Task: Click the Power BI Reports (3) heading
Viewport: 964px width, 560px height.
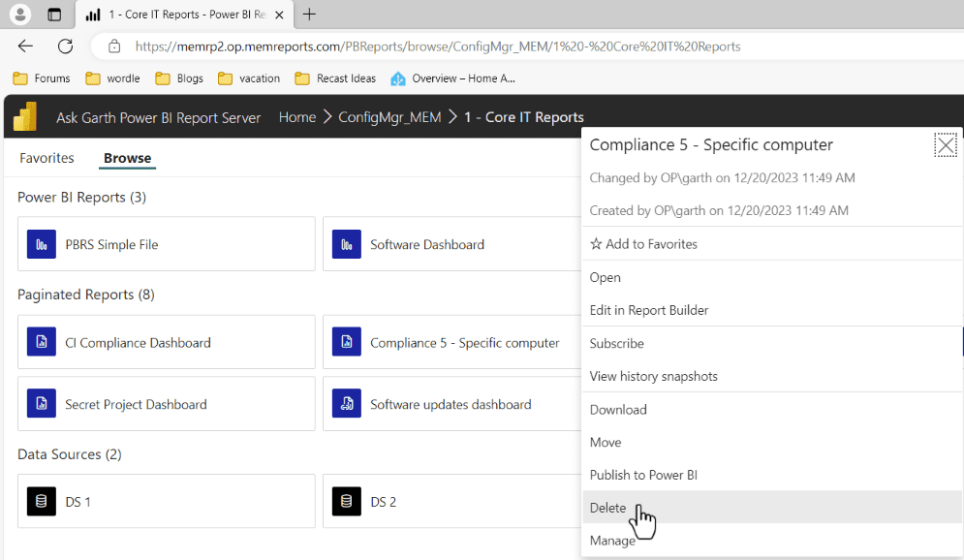Action: pyautogui.click(x=81, y=198)
